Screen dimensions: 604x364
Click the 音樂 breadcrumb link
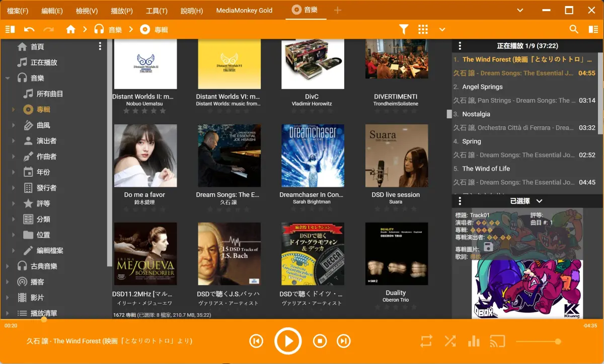point(115,30)
